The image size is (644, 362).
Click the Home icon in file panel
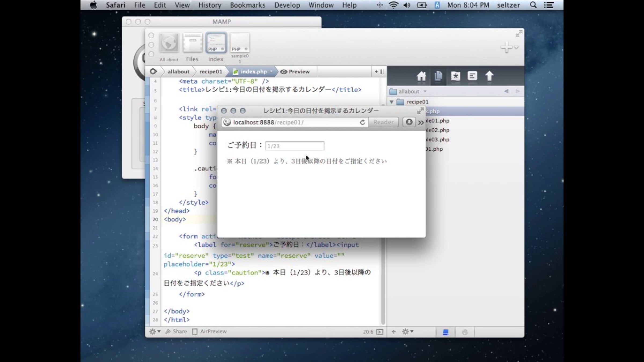pos(421,76)
